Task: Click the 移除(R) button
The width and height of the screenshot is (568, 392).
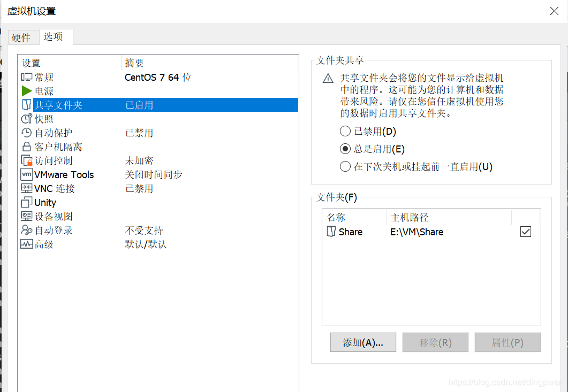Action: (x=435, y=342)
